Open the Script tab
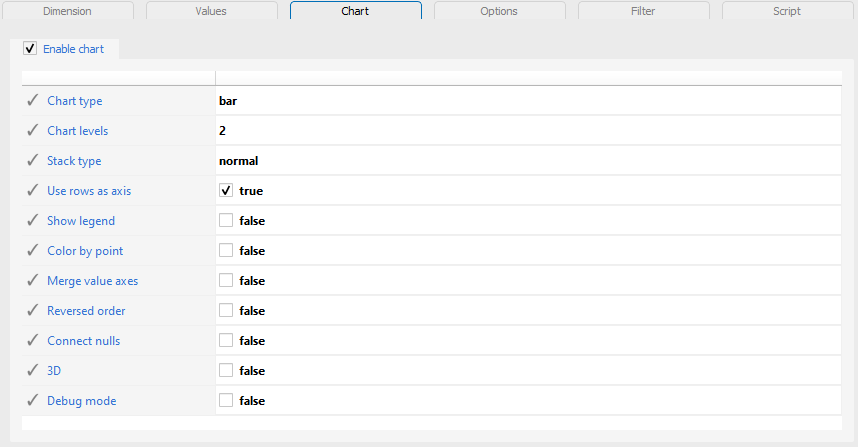This screenshot has height=447, width=858. click(787, 10)
